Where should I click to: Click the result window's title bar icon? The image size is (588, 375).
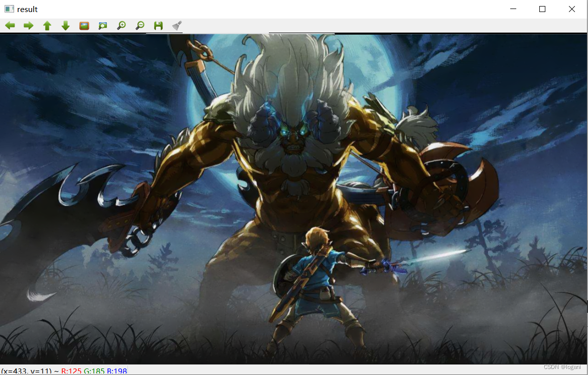point(9,9)
